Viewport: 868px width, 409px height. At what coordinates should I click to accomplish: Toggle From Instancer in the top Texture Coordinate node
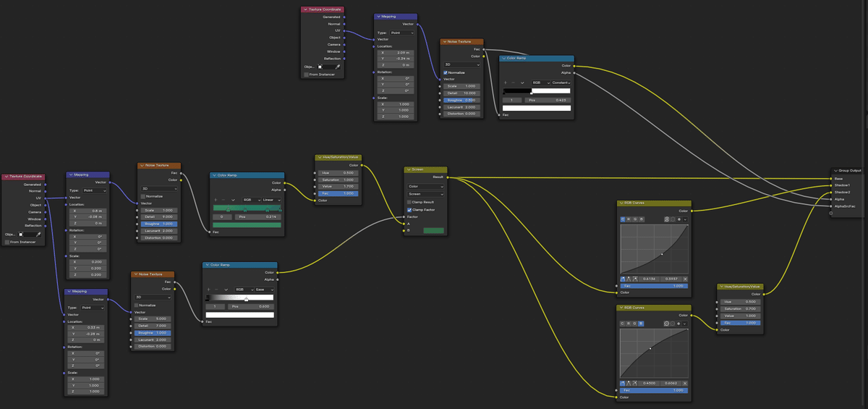tap(307, 74)
